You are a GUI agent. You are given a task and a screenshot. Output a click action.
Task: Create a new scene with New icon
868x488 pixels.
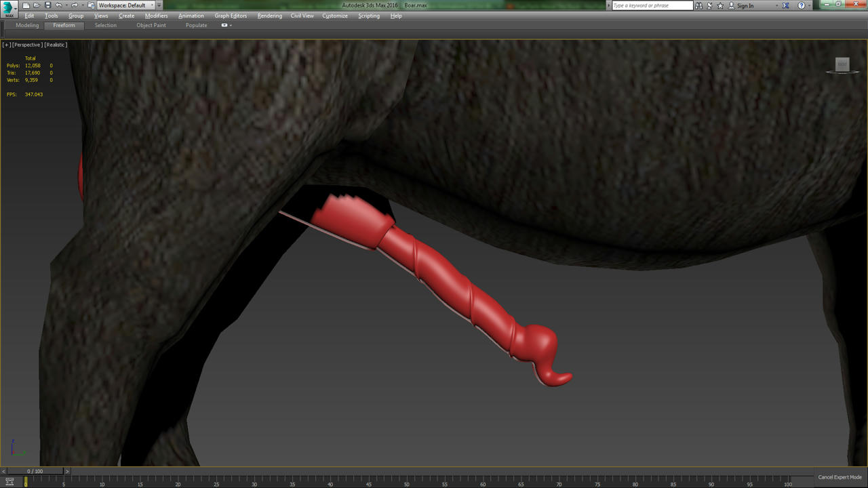tap(26, 5)
